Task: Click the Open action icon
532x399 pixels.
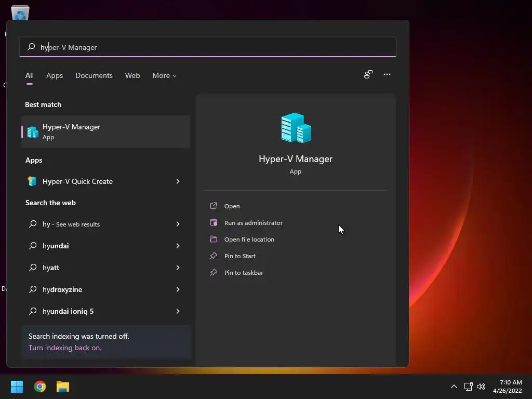Action: tap(214, 206)
